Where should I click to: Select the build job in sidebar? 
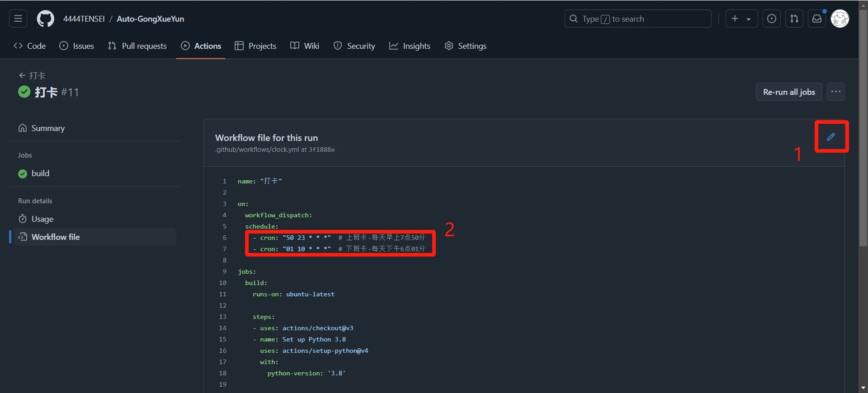40,173
